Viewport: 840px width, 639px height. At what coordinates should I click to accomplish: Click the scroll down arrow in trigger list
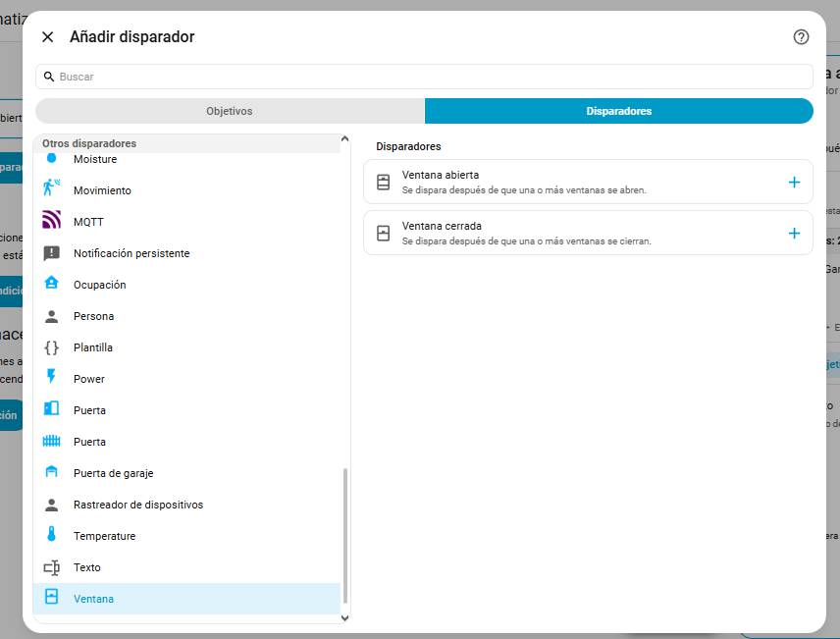pos(344,617)
